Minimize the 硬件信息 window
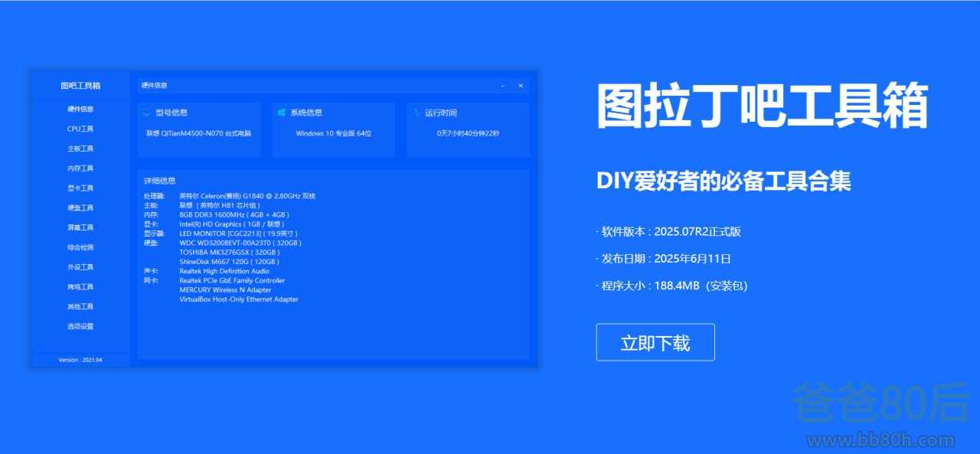Image resolution: width=980 pixels, height=454 pixels. [502, 86]
